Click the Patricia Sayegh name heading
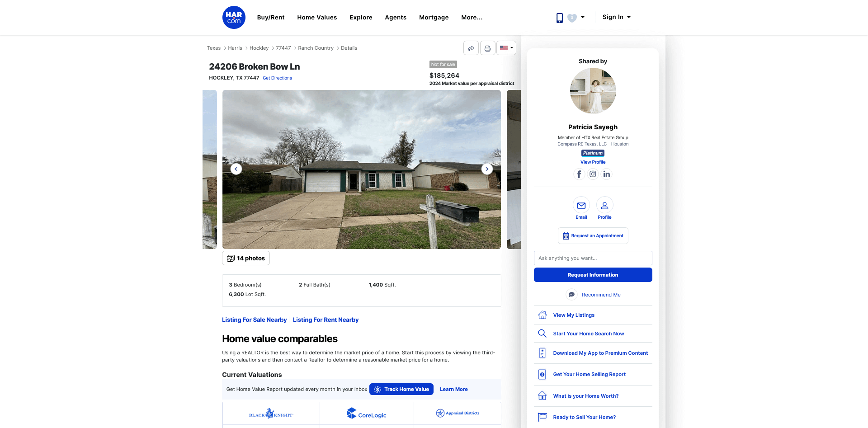This screenshot has height=428, width=868. 593,127
